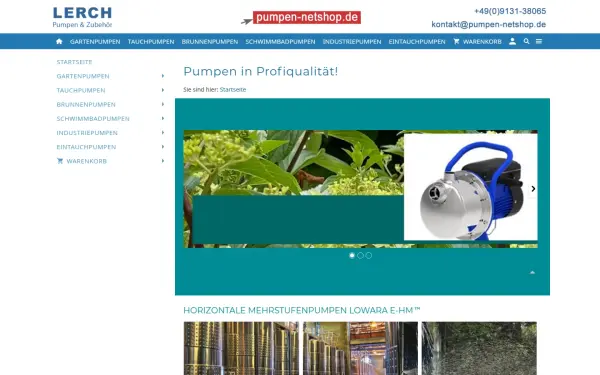Expand the Tauchpumpen sidebar arrow

click(x=163, y=90)
